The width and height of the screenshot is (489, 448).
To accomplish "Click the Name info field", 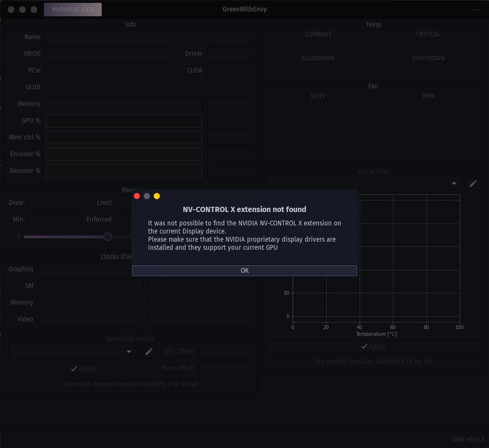I will click(149, 37).
